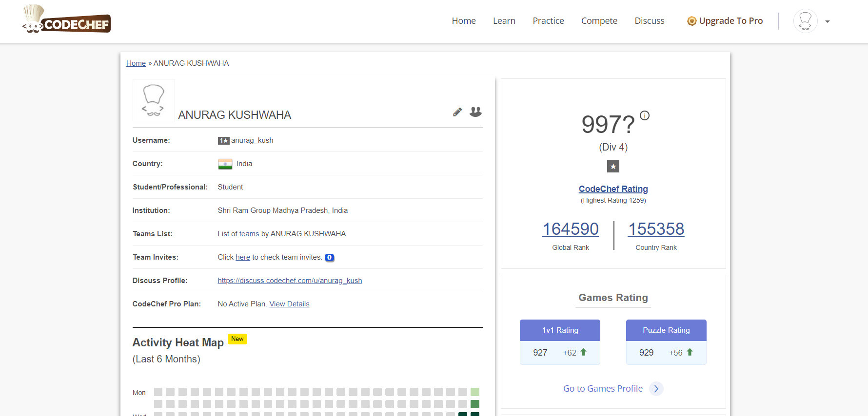Viewport: 868px width, 416px height.
Task: Click the Go to Games Profile chevron
Action: [656, 389]
